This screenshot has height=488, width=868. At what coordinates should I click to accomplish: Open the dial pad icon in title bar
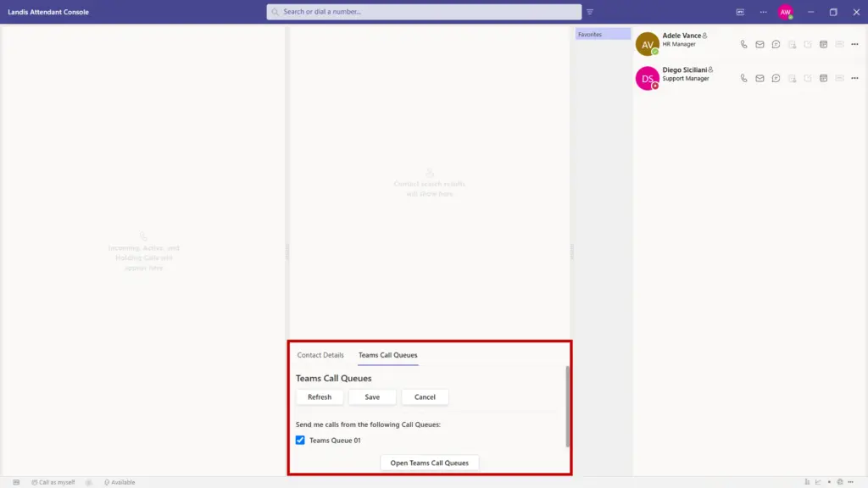click(x=740, y=12)
